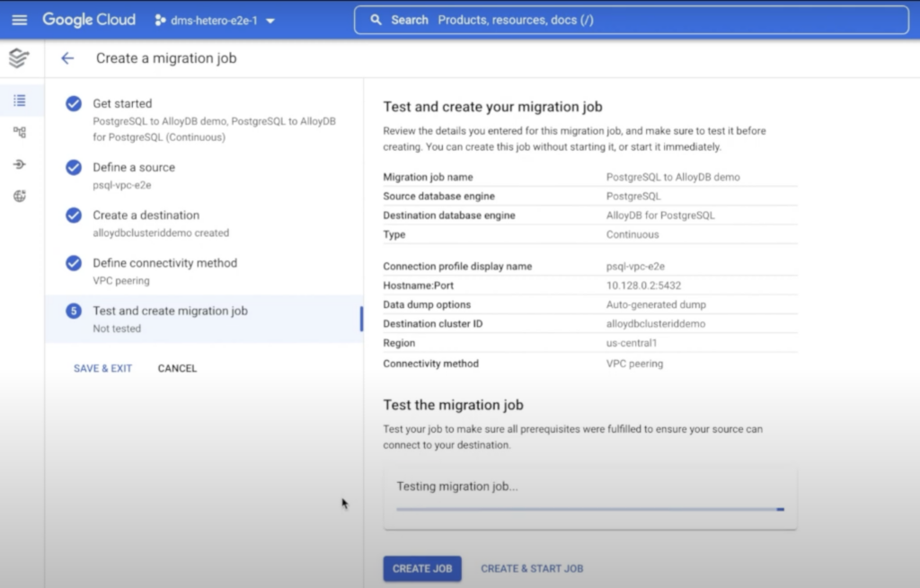Image resolution: width=920 pixels, height=588 pixels.
Task: Click SAVE & EXIT
Action: pos(102,368)
